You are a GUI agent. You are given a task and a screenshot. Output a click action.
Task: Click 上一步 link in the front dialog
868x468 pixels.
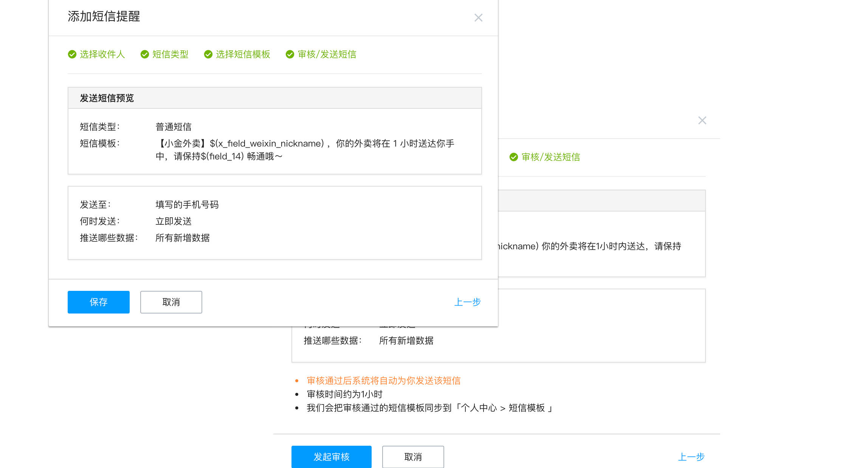point(468,302)
